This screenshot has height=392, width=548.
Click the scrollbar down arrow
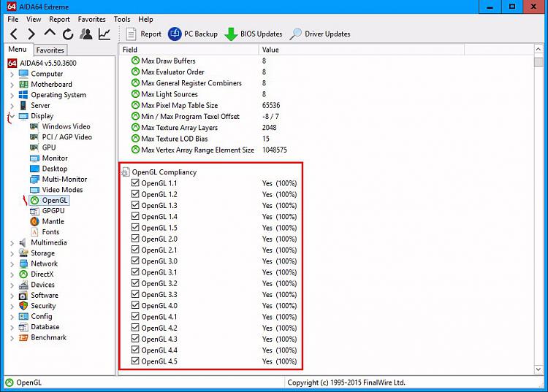pos(539,369)
